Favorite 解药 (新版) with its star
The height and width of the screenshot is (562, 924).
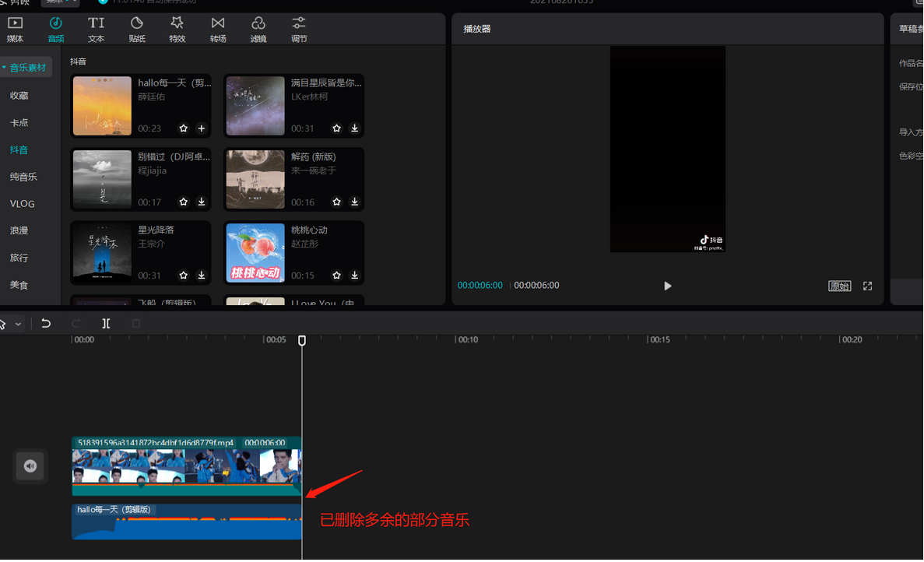[336, 202]
